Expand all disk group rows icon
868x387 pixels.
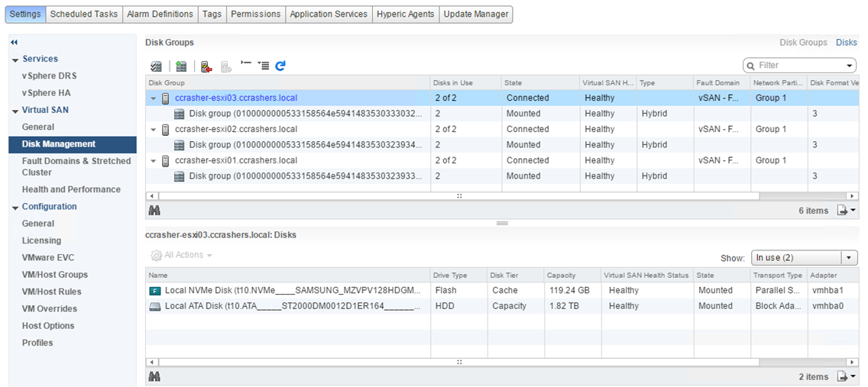tap(263, 66)
